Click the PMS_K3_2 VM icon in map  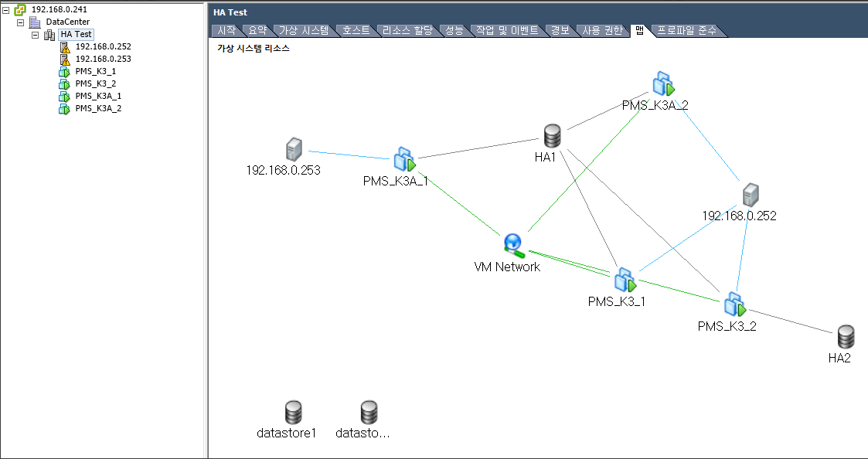734,304
